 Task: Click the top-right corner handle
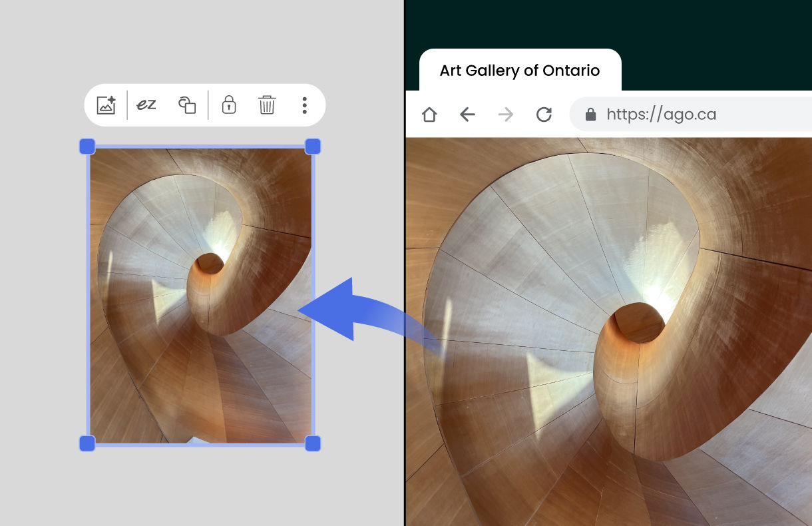(311, 145)
